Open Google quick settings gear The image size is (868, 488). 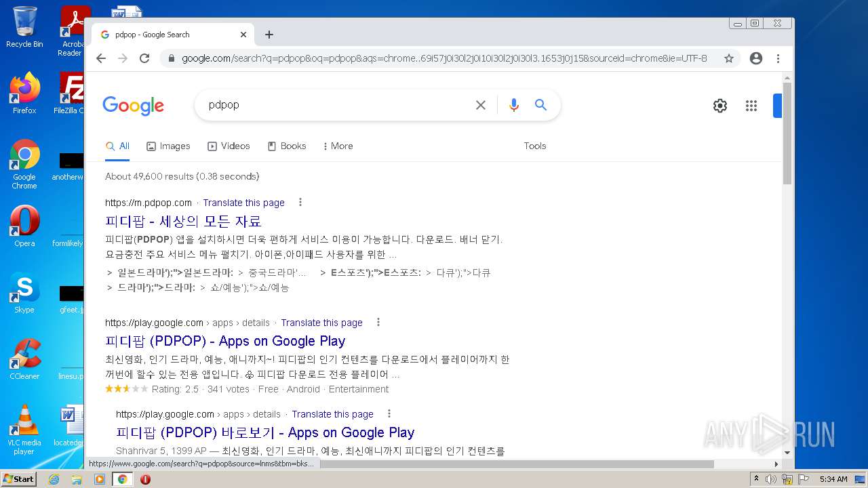click(720, 106)
